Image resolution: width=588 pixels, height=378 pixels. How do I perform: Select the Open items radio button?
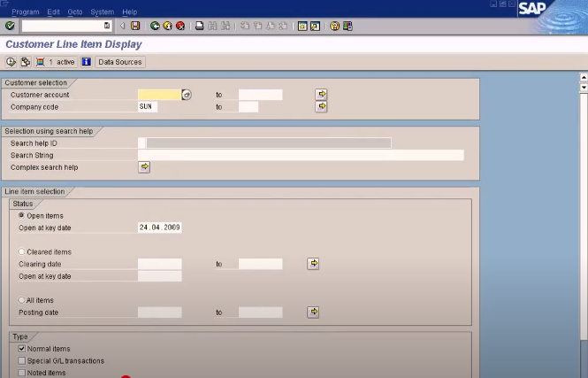point(21,215)
